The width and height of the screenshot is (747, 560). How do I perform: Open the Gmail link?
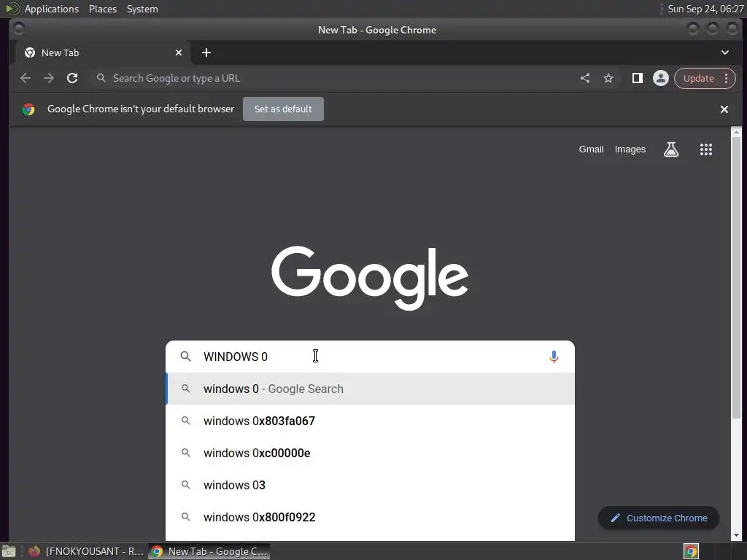[591, 149]
